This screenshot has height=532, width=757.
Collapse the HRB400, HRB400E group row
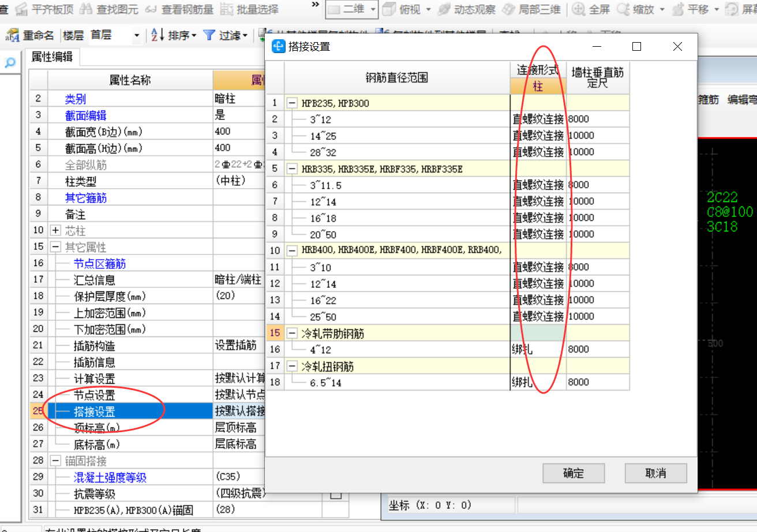pyautogui.click(x=293, y=250)
